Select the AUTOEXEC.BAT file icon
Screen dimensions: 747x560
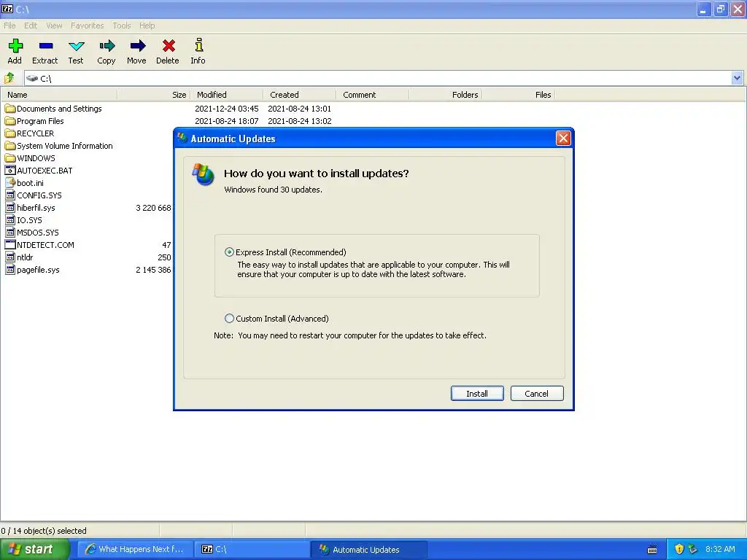[10, 171]
